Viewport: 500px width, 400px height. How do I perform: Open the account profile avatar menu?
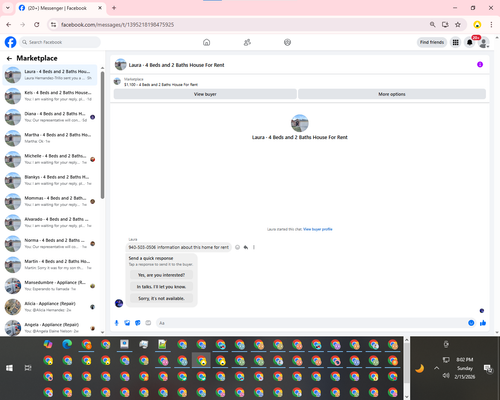(x=484, y=42)
